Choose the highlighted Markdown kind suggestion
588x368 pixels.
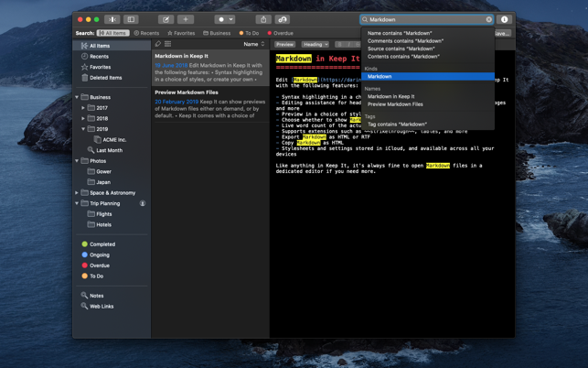[428, 76]
